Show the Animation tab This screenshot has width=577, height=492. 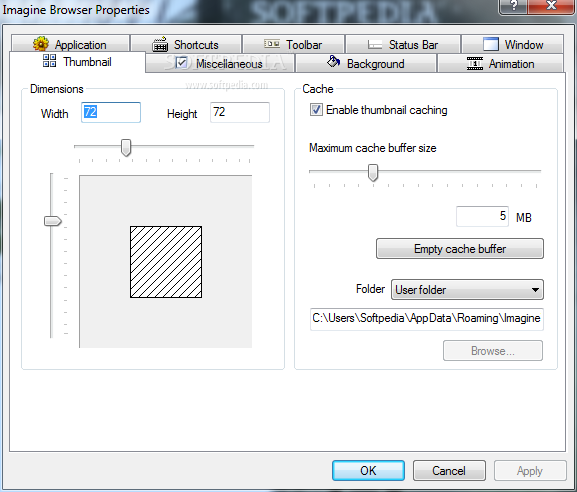(x=500, y=63)
